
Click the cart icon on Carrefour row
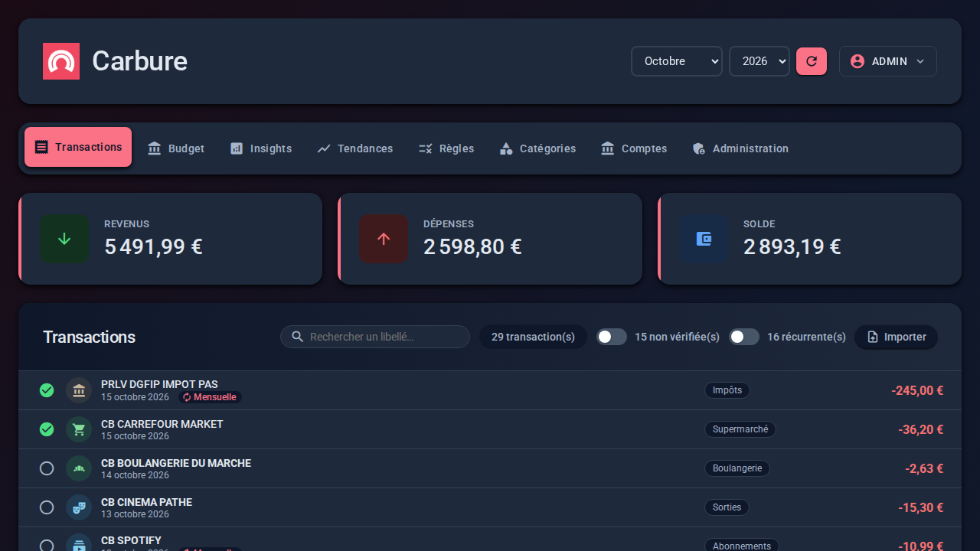tap(79, 429)
